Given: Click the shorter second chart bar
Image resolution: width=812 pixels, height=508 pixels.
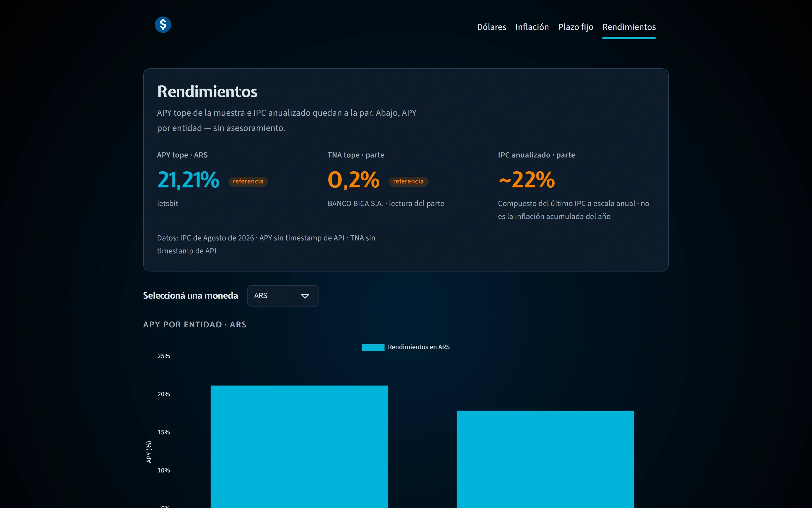Looking at the screenshot, I should pyautogui.click(x=545, y=459).
